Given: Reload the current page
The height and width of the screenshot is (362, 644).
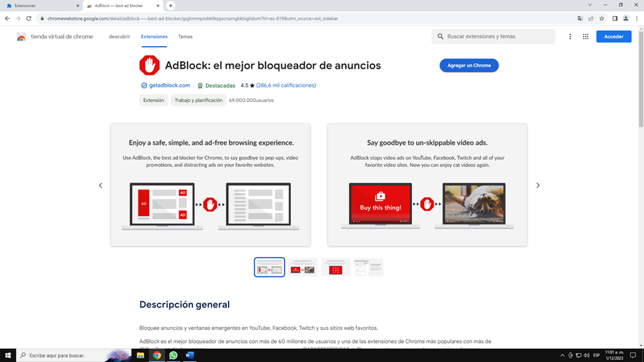Looking at the screenshot, I should coord(29,18).
